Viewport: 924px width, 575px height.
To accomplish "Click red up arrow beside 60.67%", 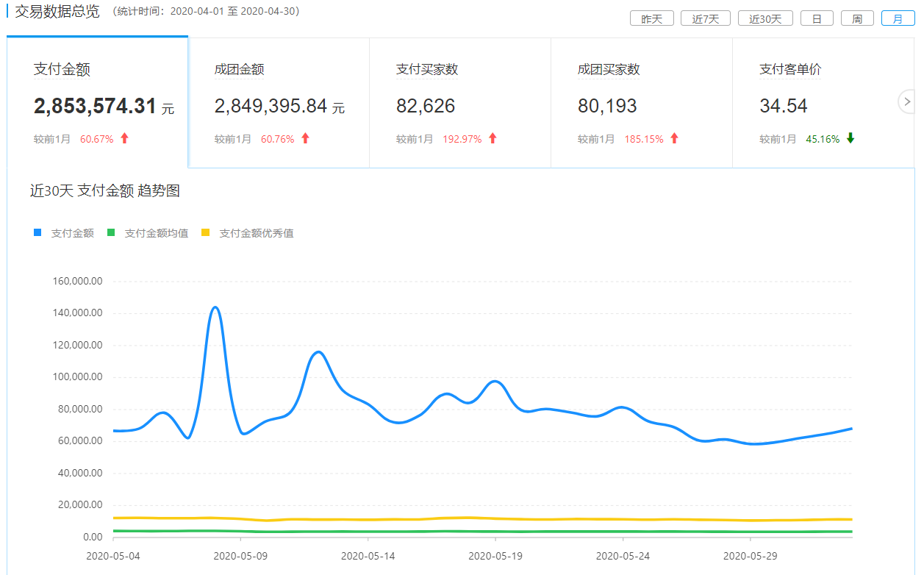I will coord(124,138).
